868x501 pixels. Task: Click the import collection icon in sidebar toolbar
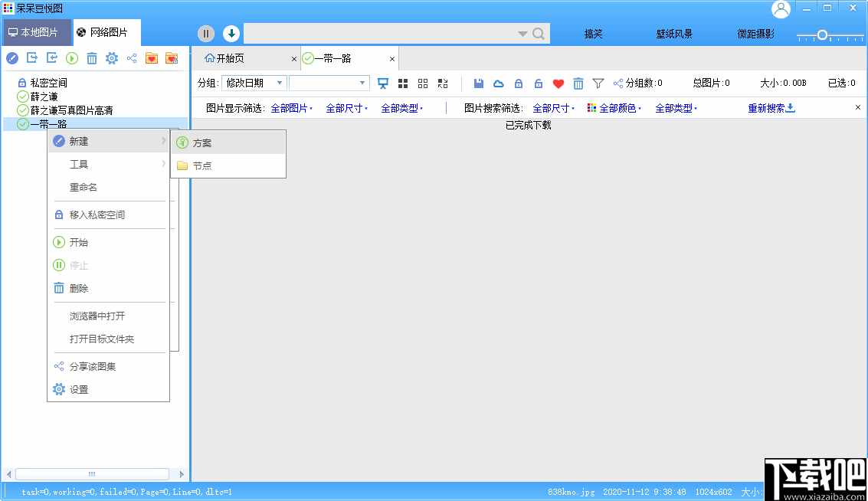tap(52, 57)
